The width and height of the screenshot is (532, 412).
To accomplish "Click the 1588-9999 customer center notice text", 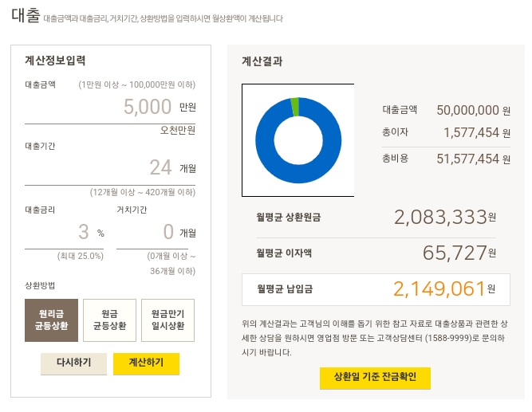I will (375, 338).
